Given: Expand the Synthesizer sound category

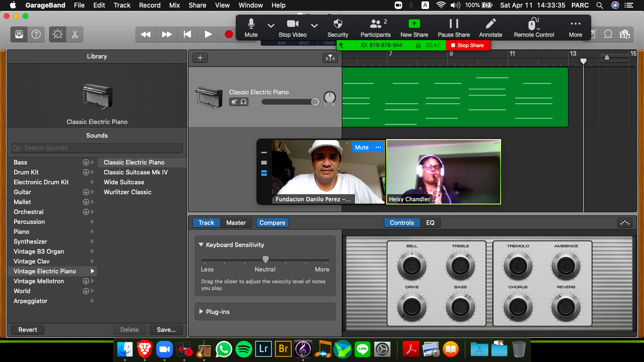Looking at the screenshot, I should (x=92, y=241).
